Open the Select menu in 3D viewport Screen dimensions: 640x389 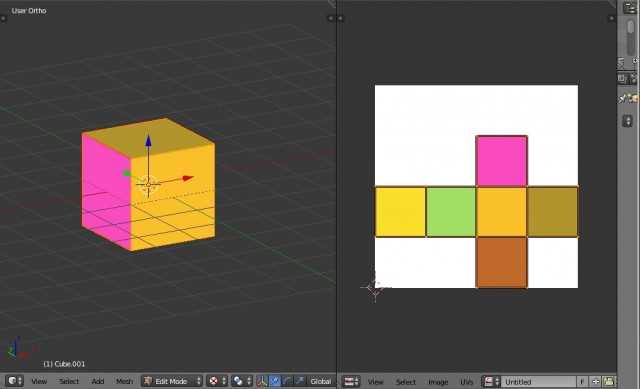point(69,381)
